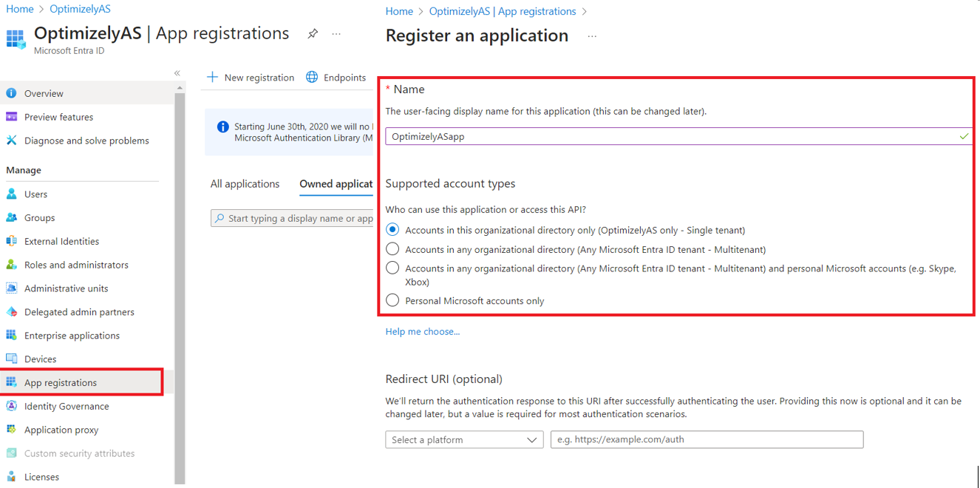Open the more options ellipsis beside App registrations title
Viewport: 980px width, 488px height.
tap(336, 34)
